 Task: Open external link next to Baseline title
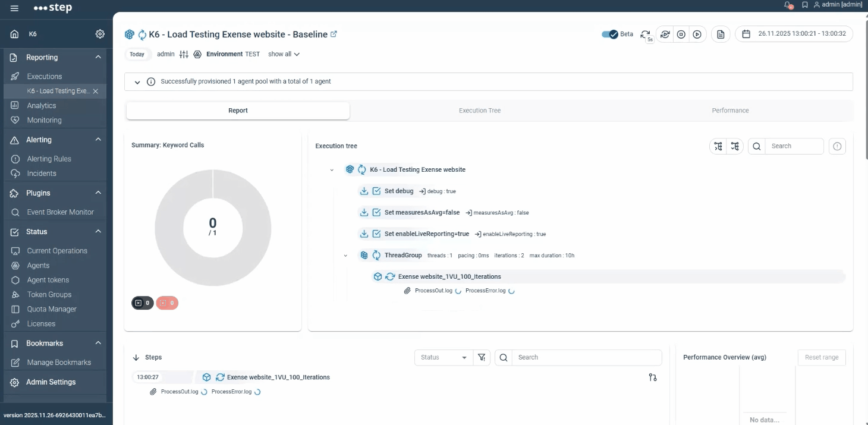pos(334,34)
